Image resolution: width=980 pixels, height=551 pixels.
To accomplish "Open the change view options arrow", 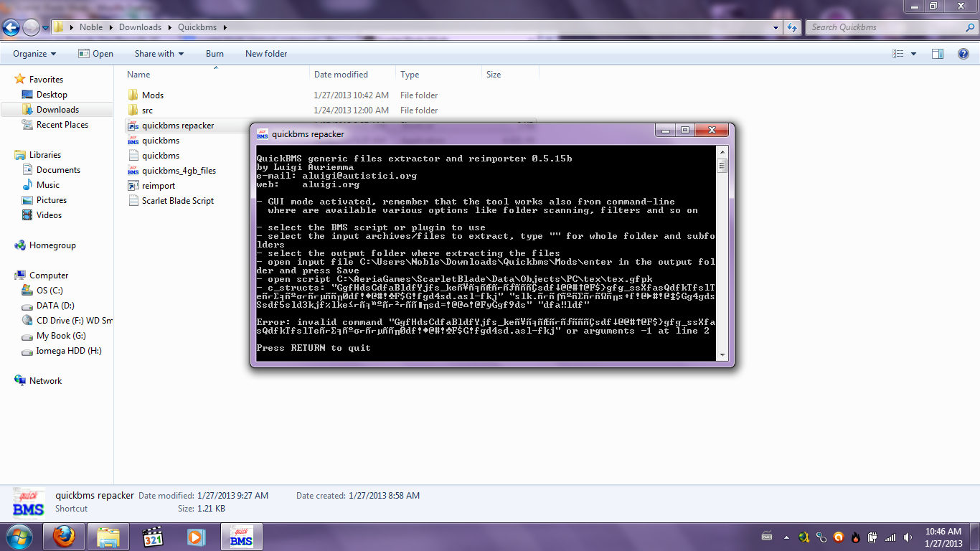I will [x=913, y=54].
